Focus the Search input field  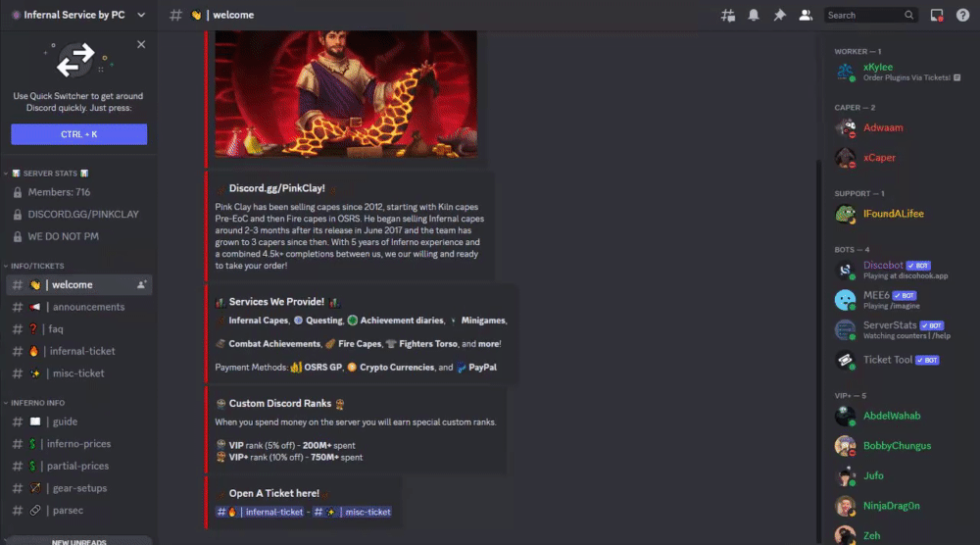pos(870,15)
